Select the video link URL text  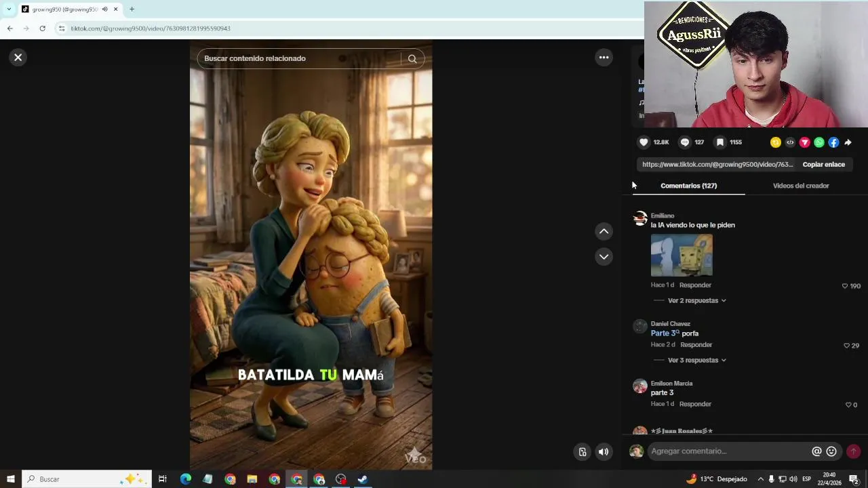[717, 165]
